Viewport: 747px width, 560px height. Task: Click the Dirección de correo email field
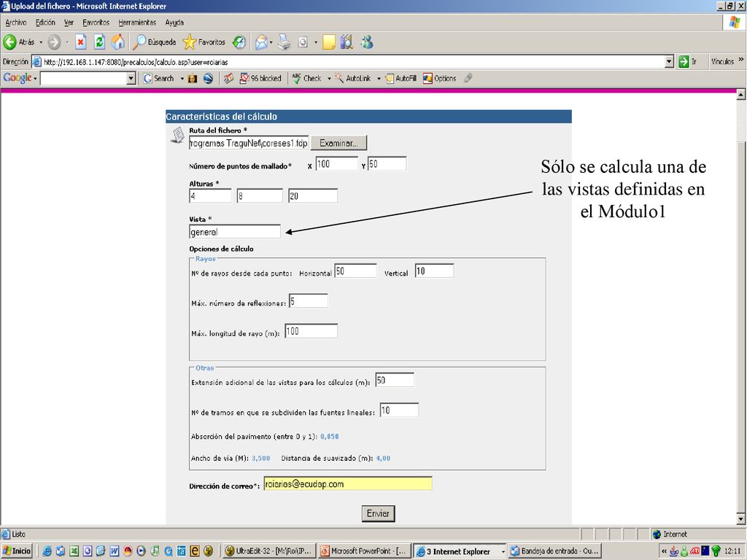coord(348,484)
